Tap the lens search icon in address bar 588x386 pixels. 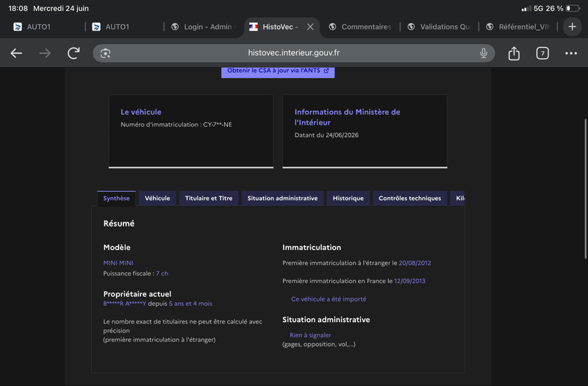pos(105,53)
